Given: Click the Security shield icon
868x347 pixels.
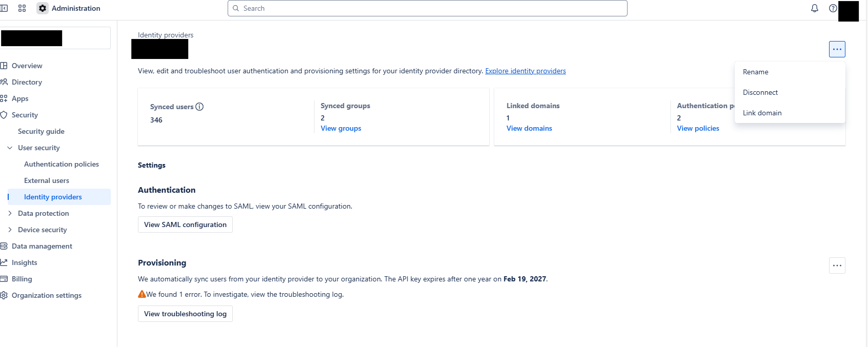Looking at the screenshot, I should 4,115.
